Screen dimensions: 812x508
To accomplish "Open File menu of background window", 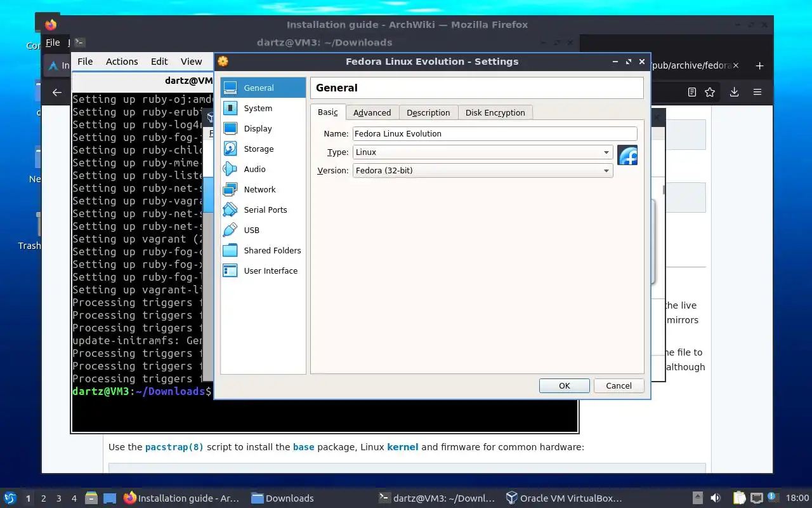I will click(53, 43).
